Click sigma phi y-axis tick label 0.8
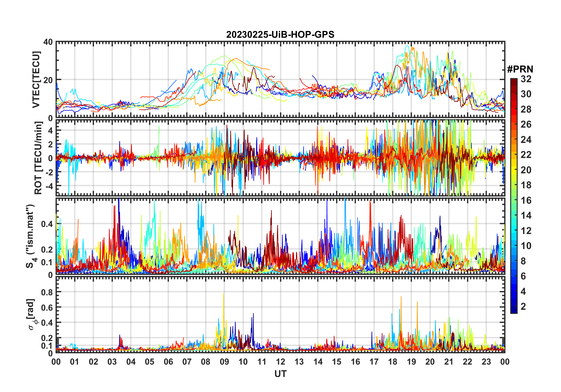Viewport: 561px width, 392px height. 47,292
